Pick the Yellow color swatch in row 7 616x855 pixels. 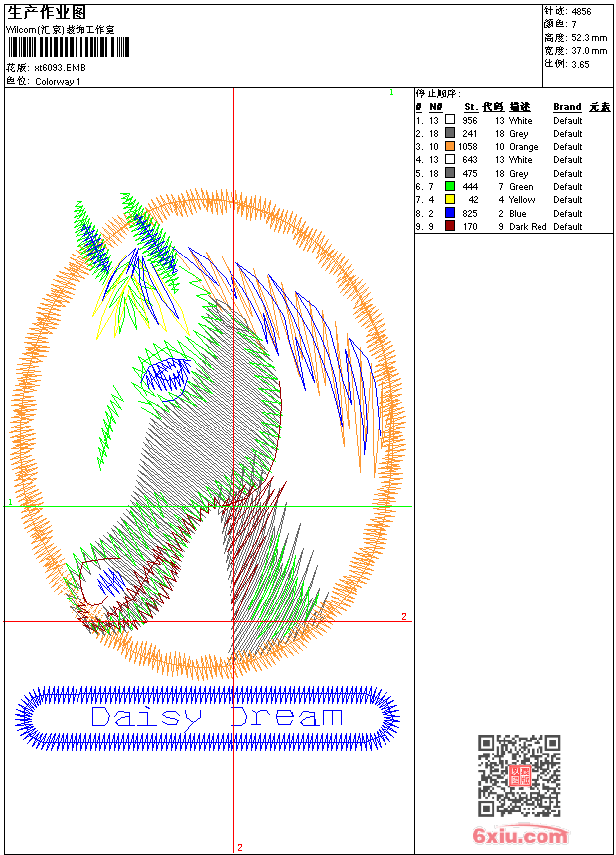coord(450,200)
